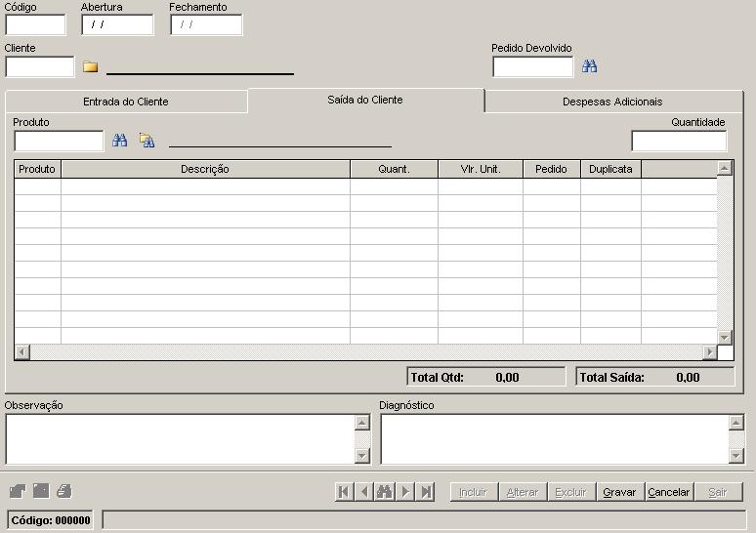
Task: Select the Descrição column header
Action: tap(205, 169)
